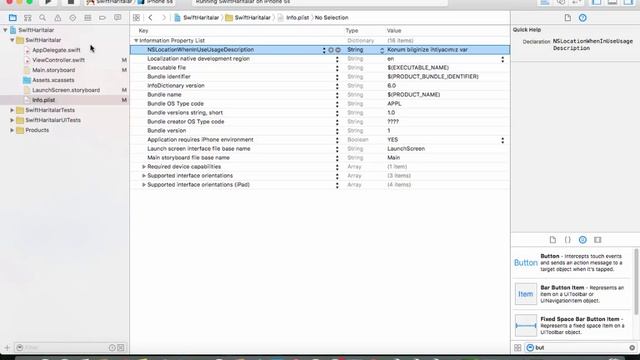The image size is (640, 360).
Task: Select LaunchScreen.storyboard file
Action: pyautogui.click(x=66, y=90)
